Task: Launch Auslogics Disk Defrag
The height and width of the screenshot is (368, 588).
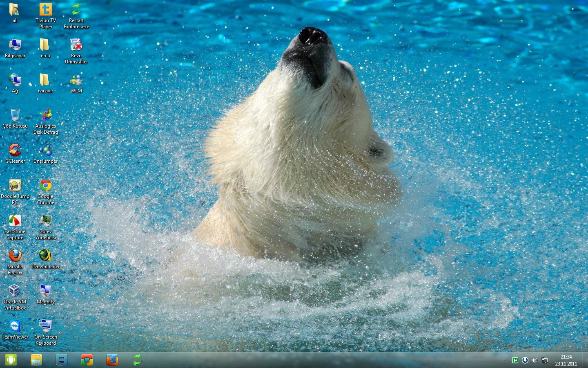Action: (45, 121)
